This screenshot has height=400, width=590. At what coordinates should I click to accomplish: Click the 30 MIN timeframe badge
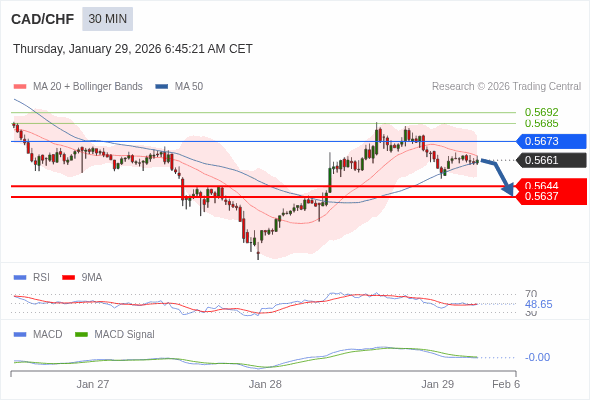coord(108,19)
